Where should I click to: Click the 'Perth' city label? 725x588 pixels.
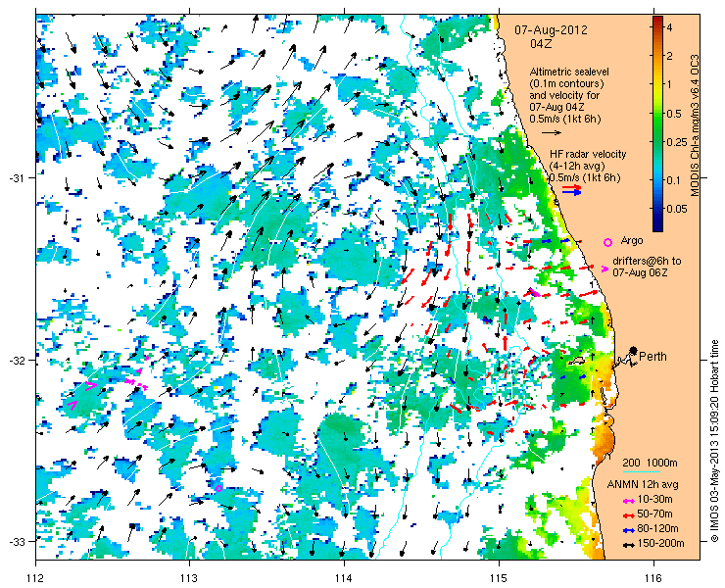pos(652,356)
